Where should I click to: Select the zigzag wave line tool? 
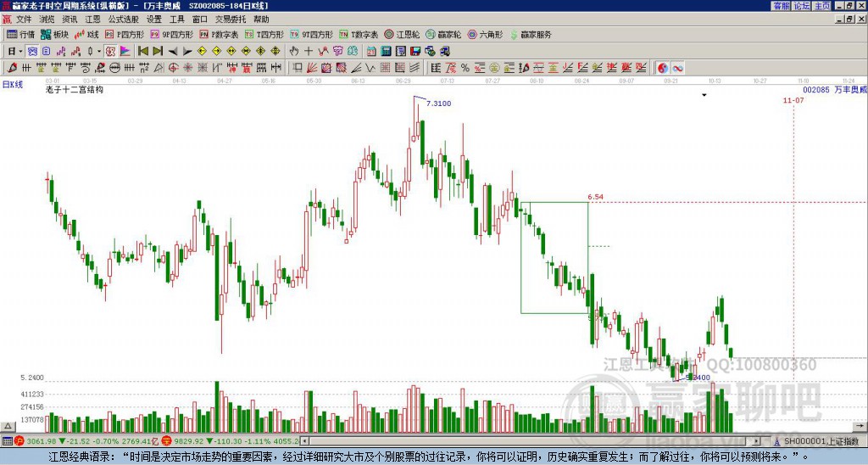[x=370, y=68]
